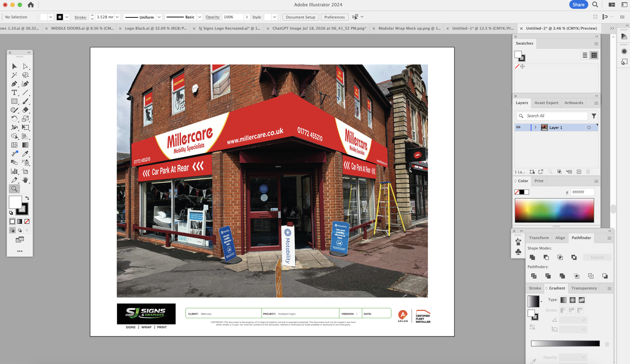
Task: Select the Rotate tool
Action: (x=14, y=119)
